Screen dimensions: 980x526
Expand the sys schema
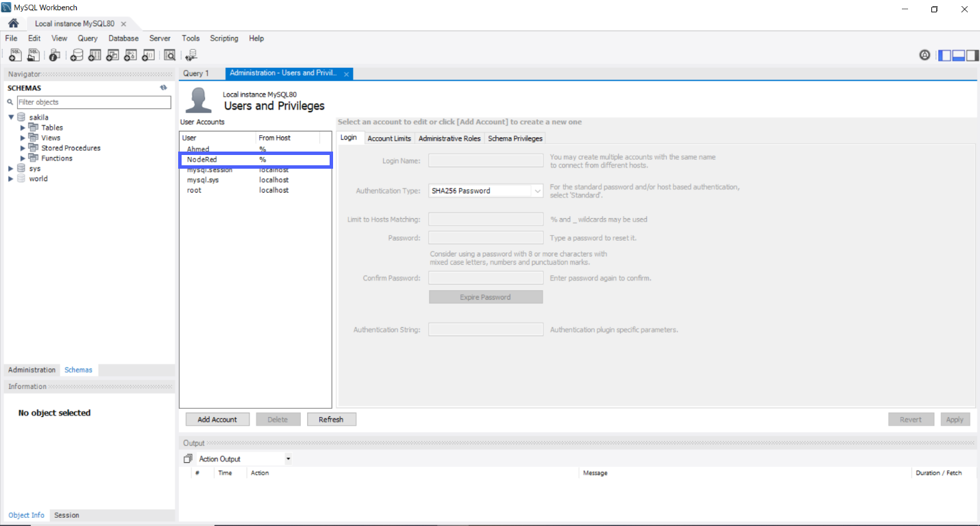coord(10,169)
